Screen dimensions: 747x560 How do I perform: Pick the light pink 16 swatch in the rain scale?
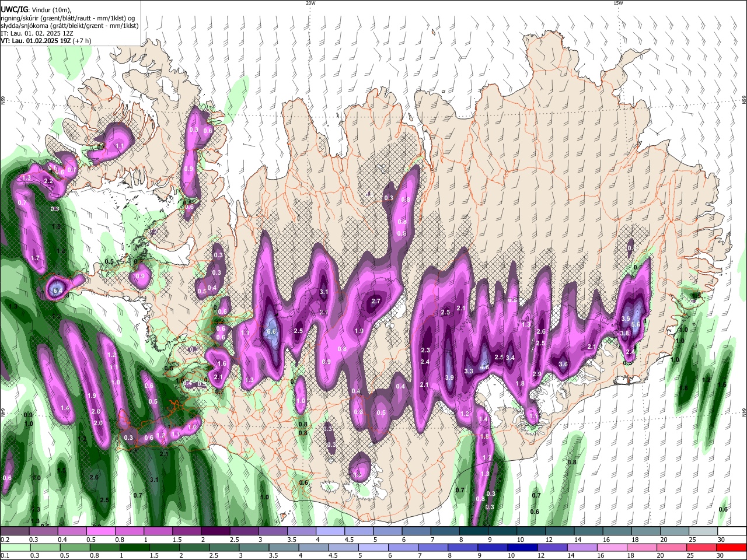[x=612, y=547]
